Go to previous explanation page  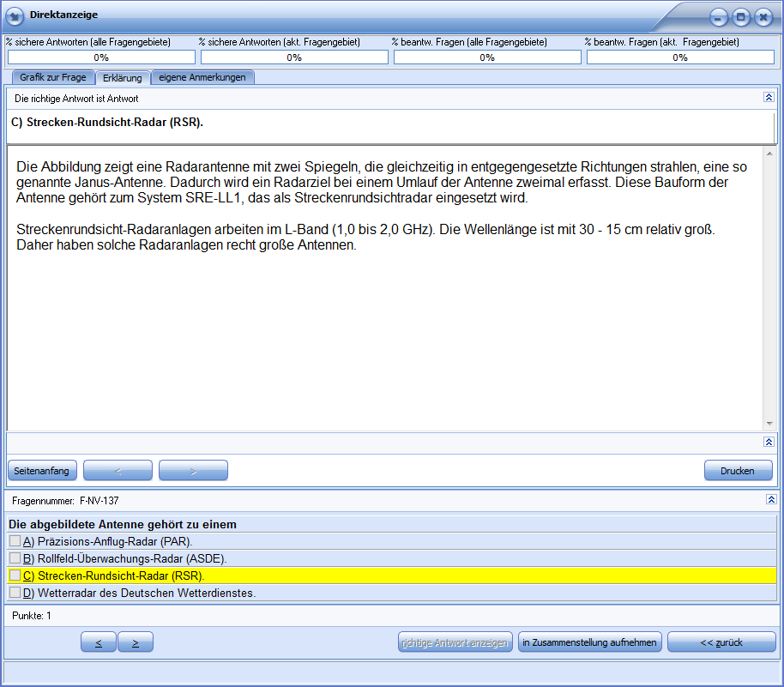click(x=118, y=471)
